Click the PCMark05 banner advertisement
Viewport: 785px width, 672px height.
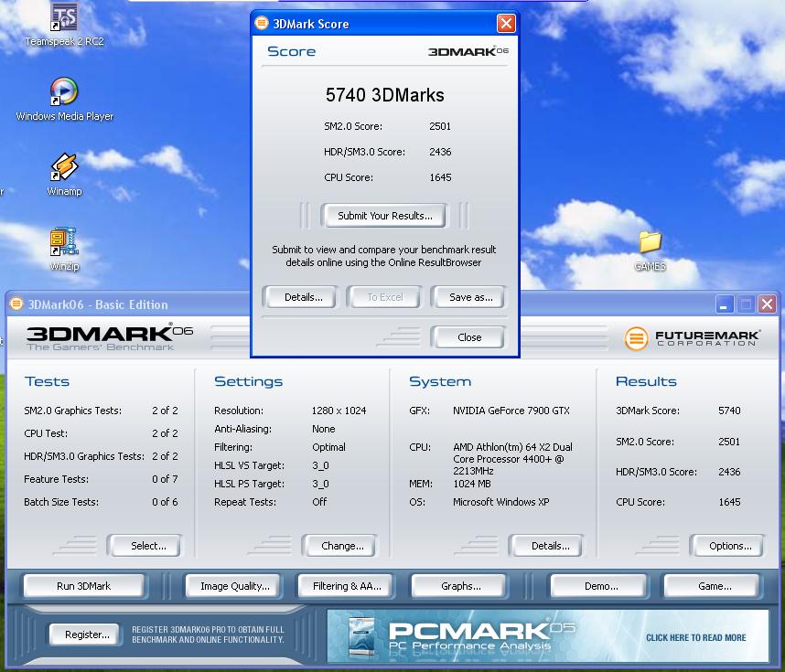pos(548,635)
